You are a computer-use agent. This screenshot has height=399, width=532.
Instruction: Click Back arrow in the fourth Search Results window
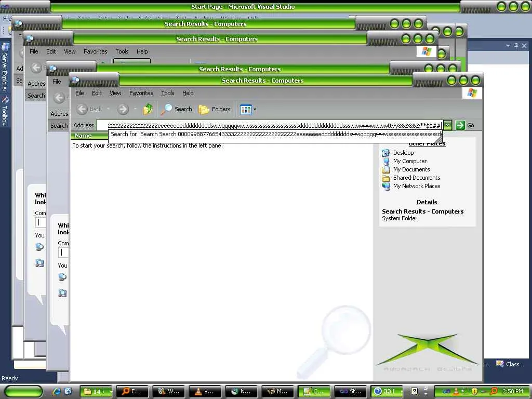59,98
